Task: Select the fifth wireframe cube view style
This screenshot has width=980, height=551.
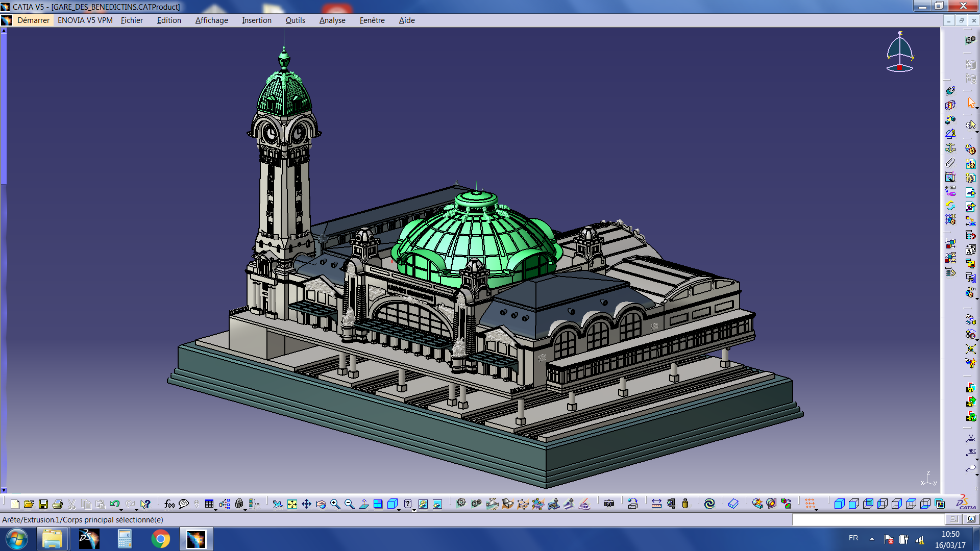Action: pos(897,504)
